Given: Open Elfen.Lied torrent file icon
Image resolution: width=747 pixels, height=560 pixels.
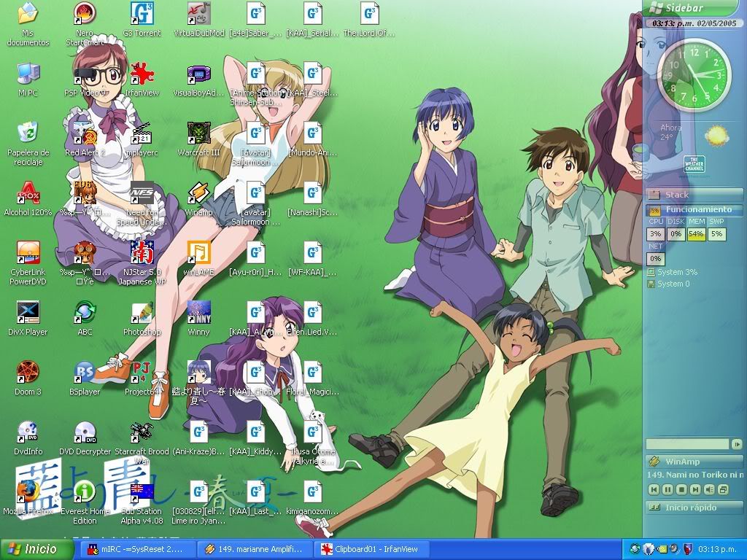Looking at the screenshot, I should pyautogui.click(x=312, y=314).
